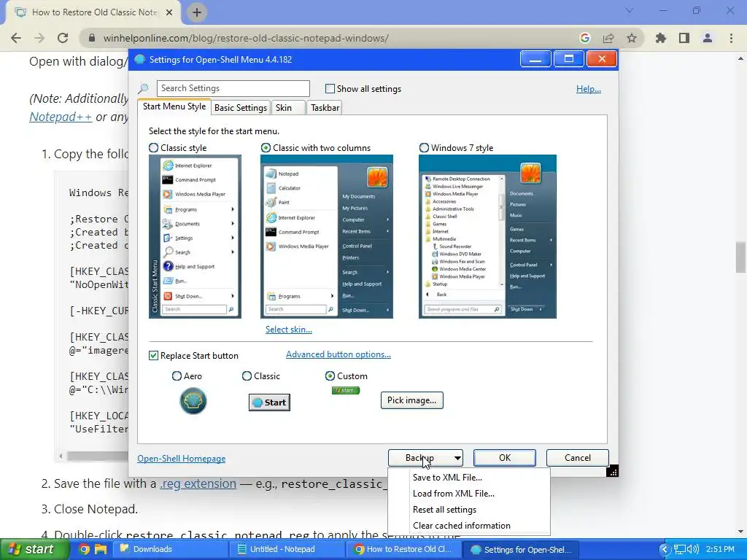The width and height of the screenshot is (747, 560).
Task: Open the Help link in the settings dialog
Action: tap(589, 89)
